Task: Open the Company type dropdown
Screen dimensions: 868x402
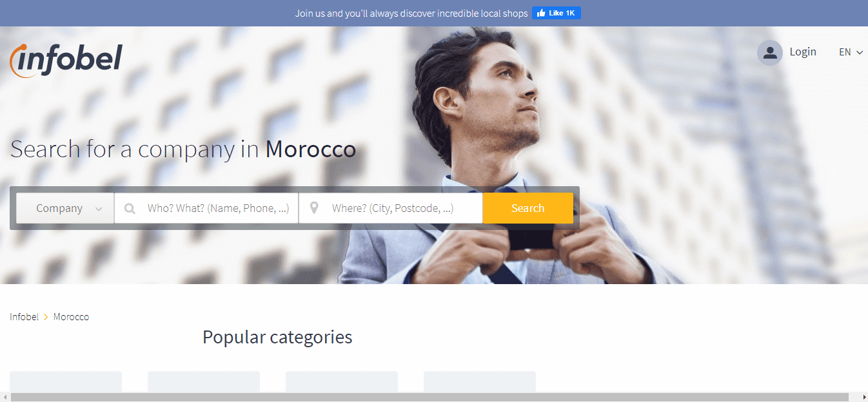Action: click(x=65, y=208)
